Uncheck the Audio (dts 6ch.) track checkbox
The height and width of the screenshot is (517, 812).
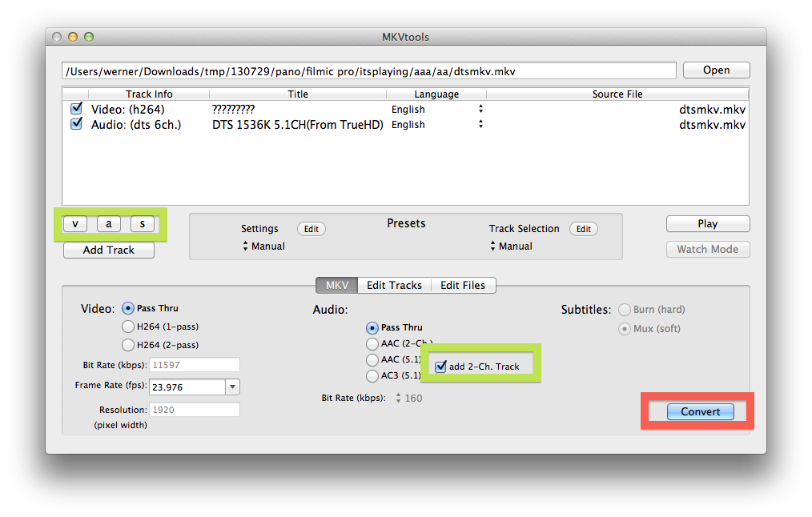coord(77,124)
